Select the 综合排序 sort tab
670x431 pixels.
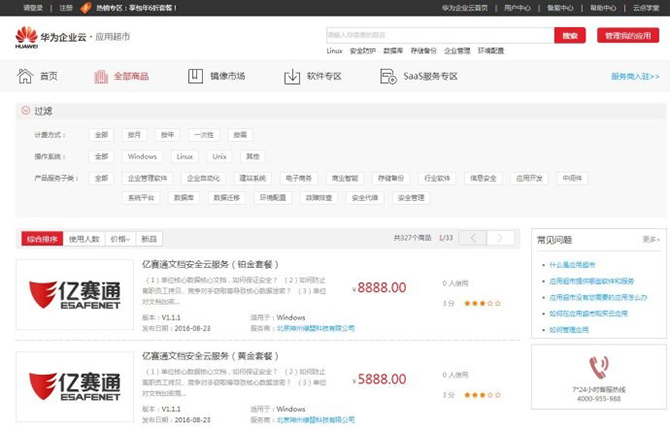point(42,239)
